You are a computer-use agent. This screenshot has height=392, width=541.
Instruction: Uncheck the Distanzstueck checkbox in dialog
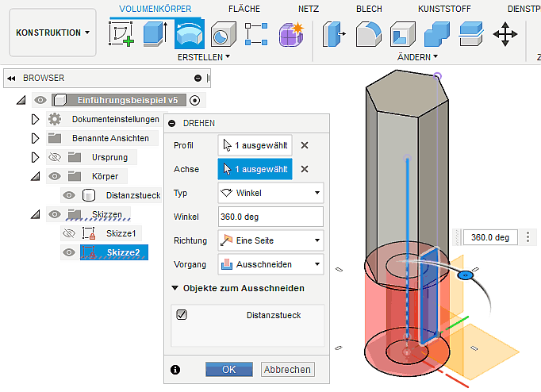(x=182, y=315)
